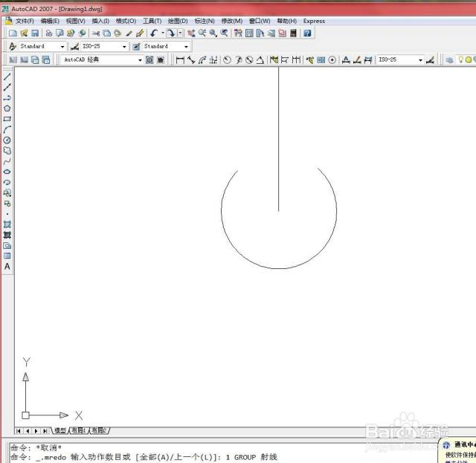Select the Linear dimension tool
Viewport: 476px width, 463px height.
[x=180, y=59]
